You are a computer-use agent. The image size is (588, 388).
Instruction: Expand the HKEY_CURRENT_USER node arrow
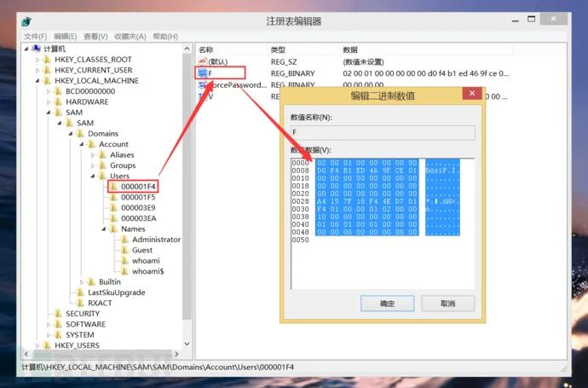click(37, 70)
